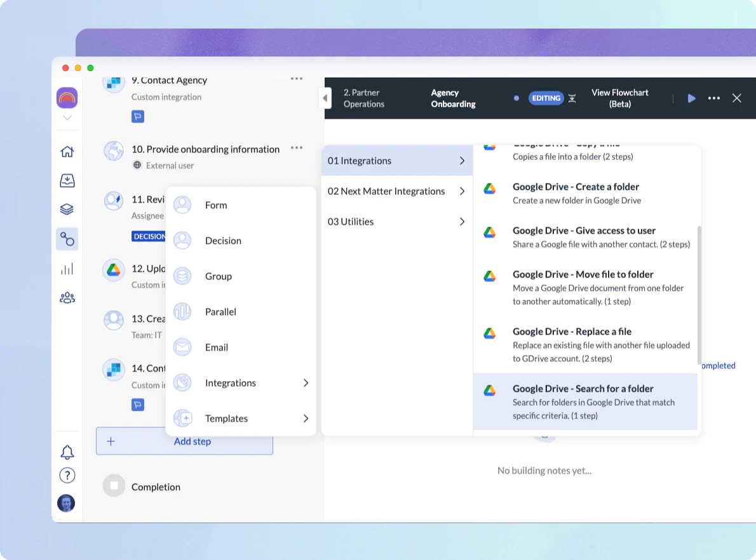Choose Group step type
Image resolution: width=756 pixels, height=560 pixels.
tap(241, 276)
